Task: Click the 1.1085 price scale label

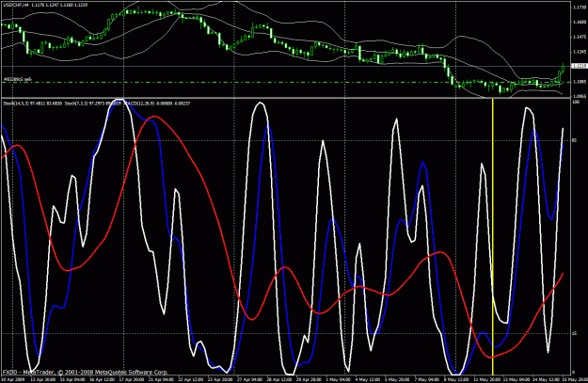Action: [x=580, y=82]
